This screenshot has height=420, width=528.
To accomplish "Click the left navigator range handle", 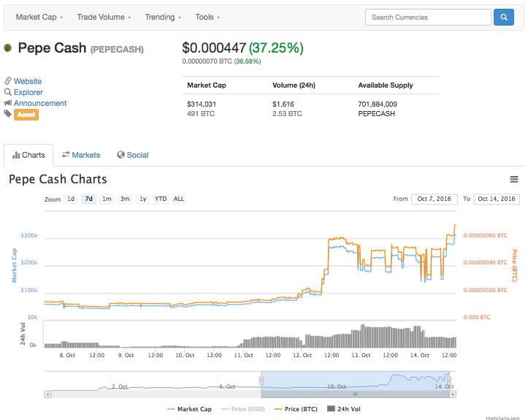I will coord(261,381).
